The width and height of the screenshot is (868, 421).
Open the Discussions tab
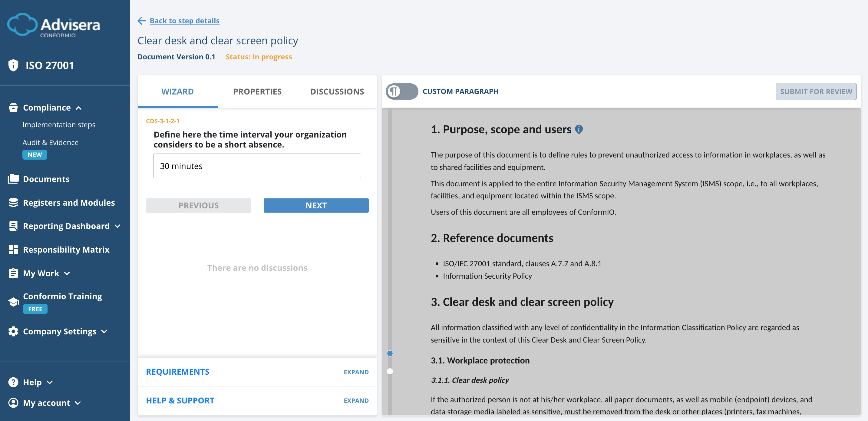click(337, 91)
